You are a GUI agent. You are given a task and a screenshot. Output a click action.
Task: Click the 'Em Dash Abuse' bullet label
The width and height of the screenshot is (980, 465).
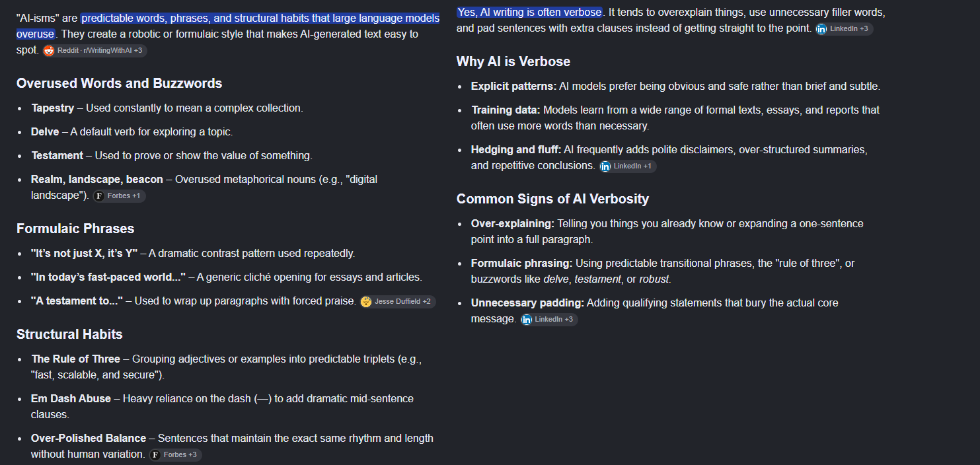click(71, 398)
